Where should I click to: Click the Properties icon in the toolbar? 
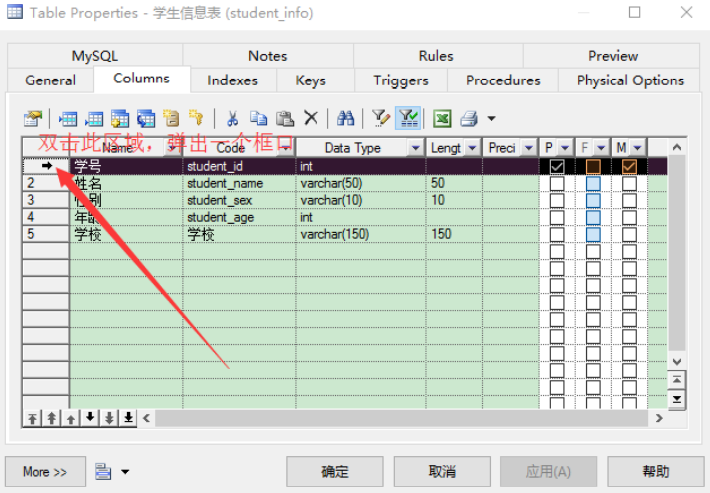[33, 118]
